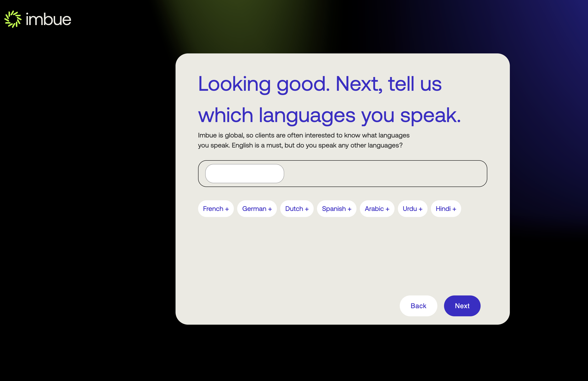Click the Hindi language suggestion chip
588x381 pixels.
pos(446,208)
